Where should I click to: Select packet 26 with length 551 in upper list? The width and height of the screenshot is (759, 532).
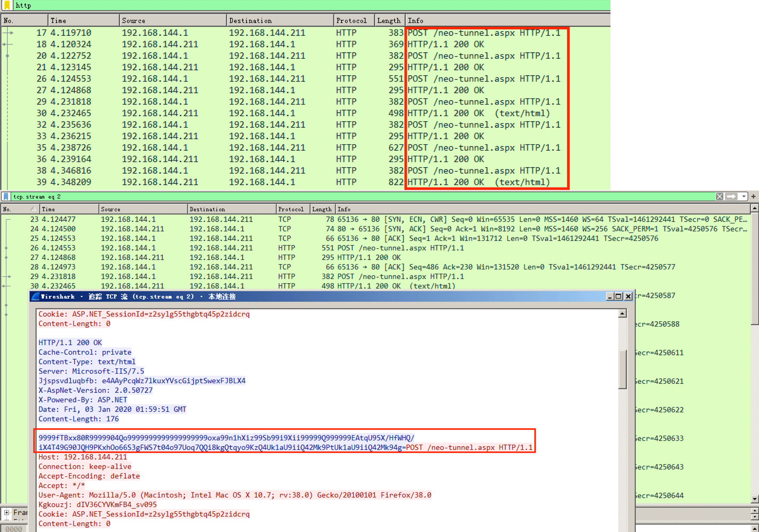tap(306, 79)
